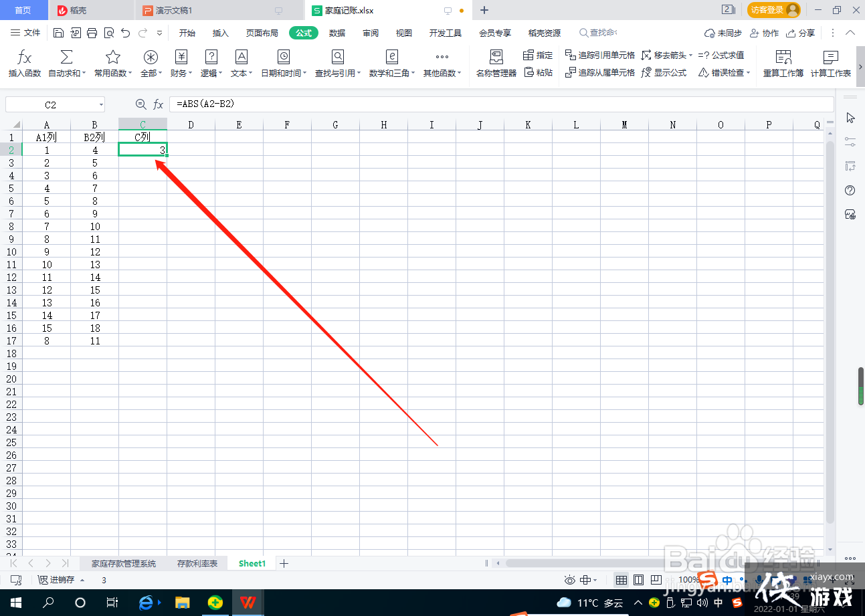Viewport: 865px width, 616px height.
Task: Switch to the View (视图) ribbon tab
Action: [x=404, y=33]
